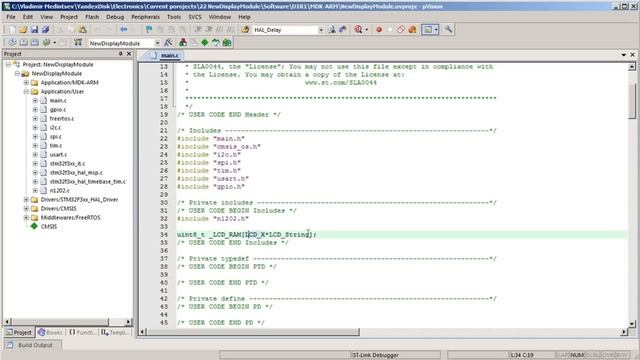Toggle Project panel auto-hide pin
This screenshot has height=360, width=640.
(120, 54)
